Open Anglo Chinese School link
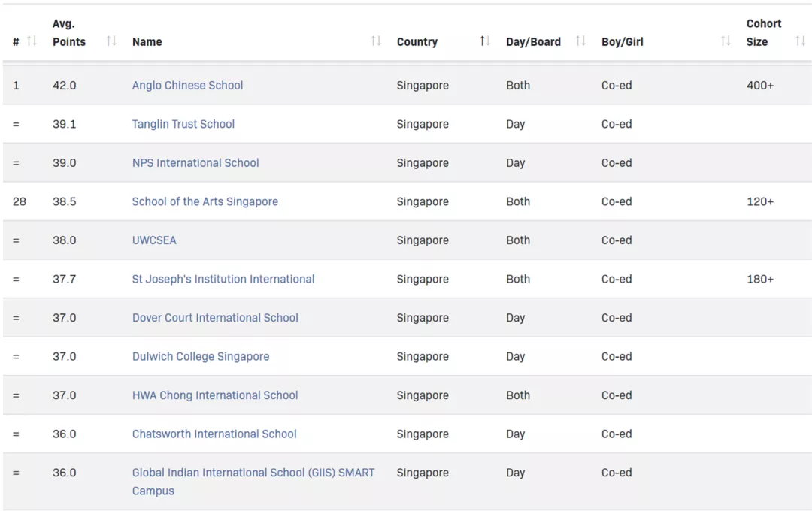Screen dimensions: 812x511 (x=187, y=86)
